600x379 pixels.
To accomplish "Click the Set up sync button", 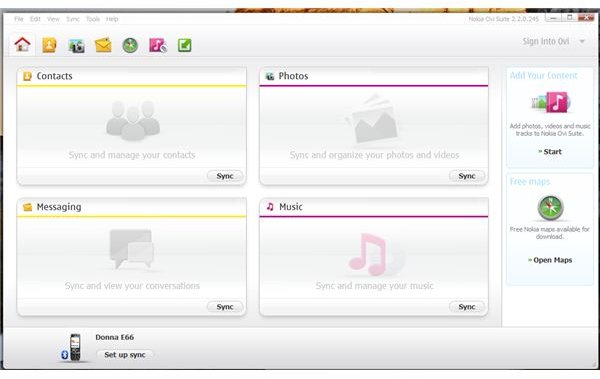I will 125,355.
